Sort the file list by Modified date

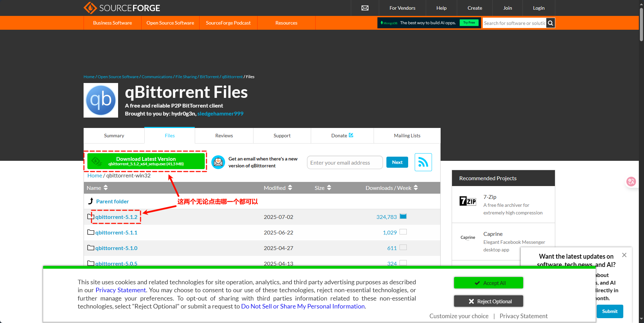278,188
